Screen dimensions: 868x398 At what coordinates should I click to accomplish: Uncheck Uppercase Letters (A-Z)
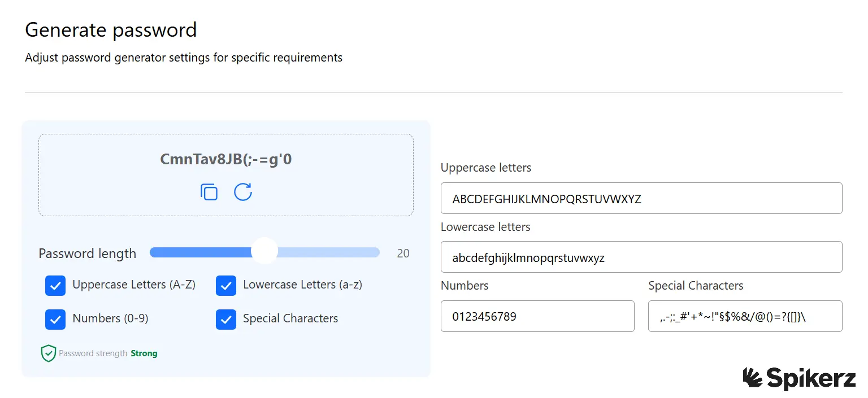click(55, 286)
